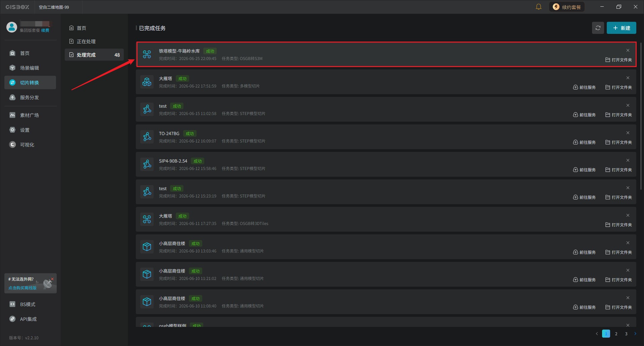Click the OSGB drone icon of 铁塔模型-牛路岭水库
The width and height of the screenshot is (644, 346).
[x=147, y=54]
